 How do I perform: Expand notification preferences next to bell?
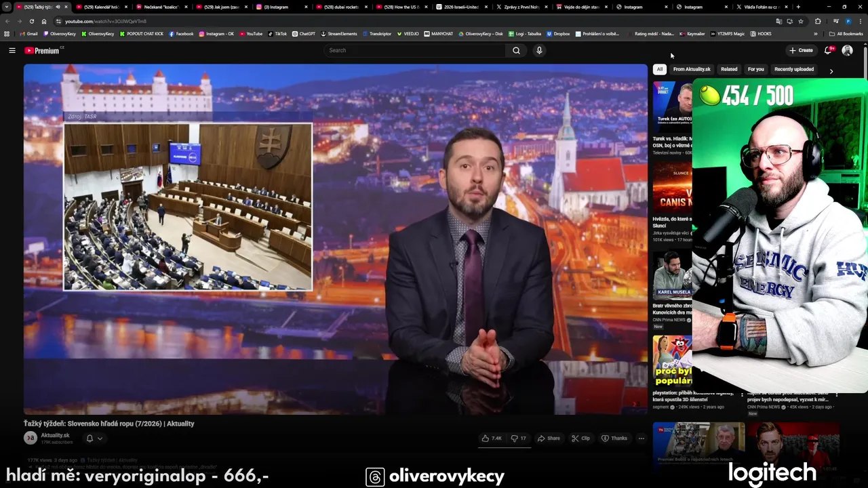100,439
